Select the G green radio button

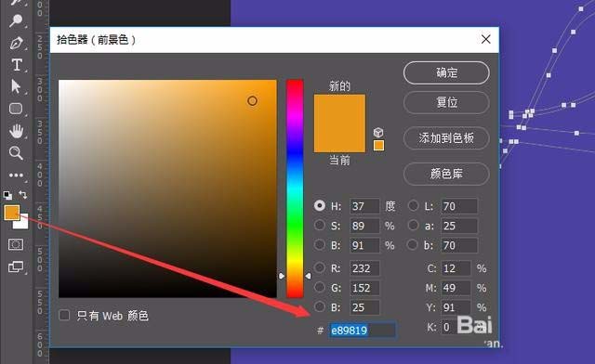(x=320, y=287)
